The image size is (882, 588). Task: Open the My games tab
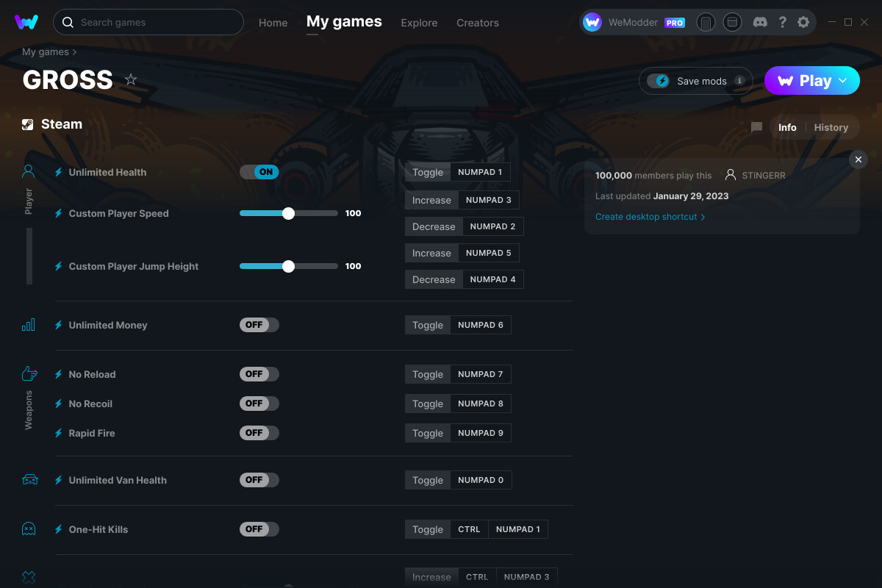(x=344, y=22)
